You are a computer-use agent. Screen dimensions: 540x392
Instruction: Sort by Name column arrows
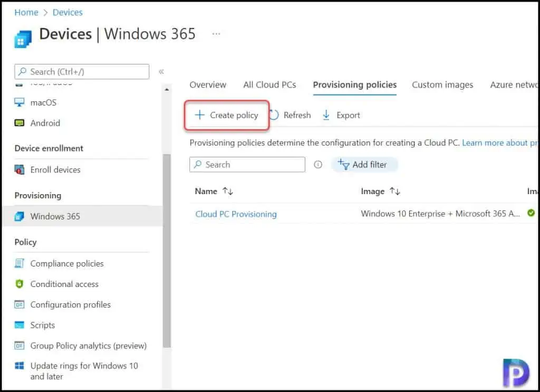point(228,191)
